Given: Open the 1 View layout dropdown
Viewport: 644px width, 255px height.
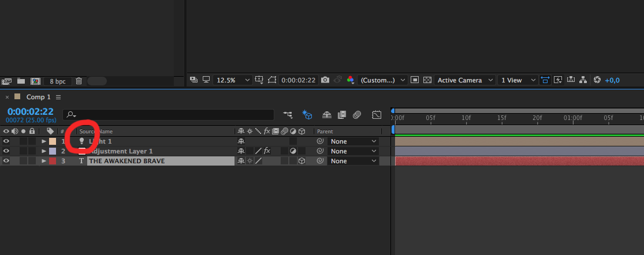Looking at the screenshot, I should (x=518, y=80).
